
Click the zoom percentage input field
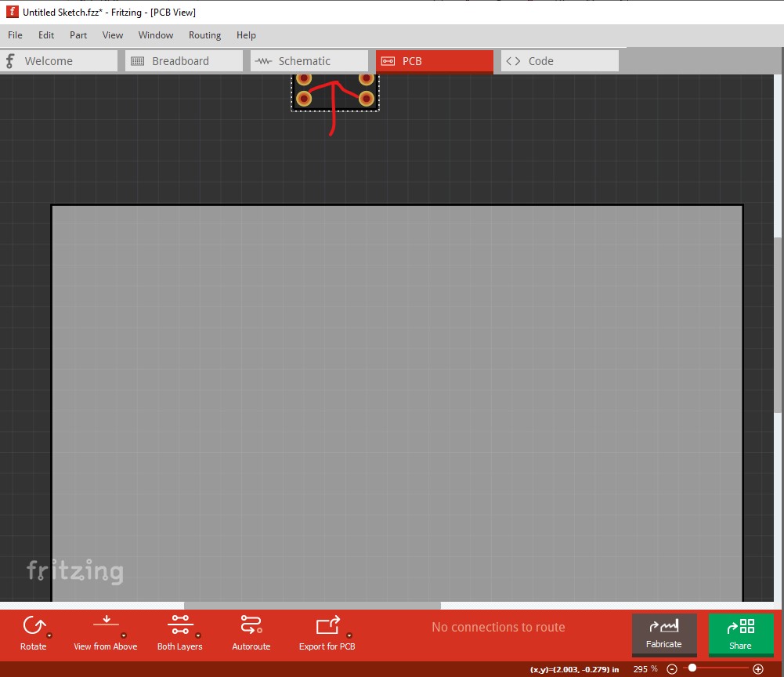coord(645,668)
